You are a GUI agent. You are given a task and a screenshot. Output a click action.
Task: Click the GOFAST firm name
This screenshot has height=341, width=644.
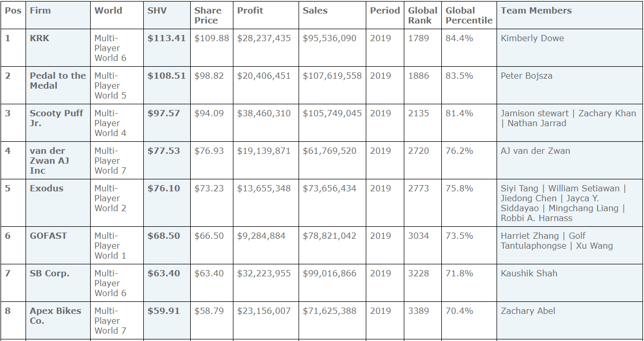click(x=48, y=236)
